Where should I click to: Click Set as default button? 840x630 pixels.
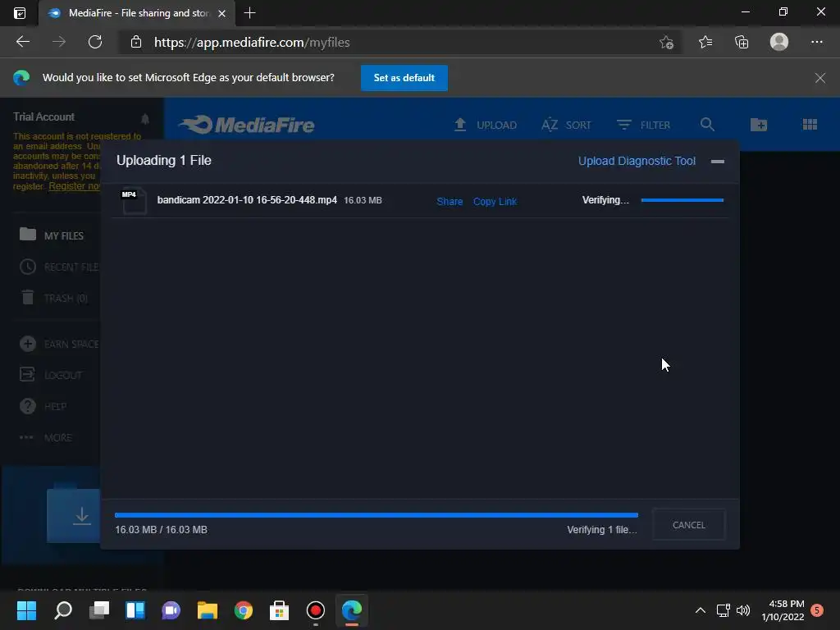404,78
